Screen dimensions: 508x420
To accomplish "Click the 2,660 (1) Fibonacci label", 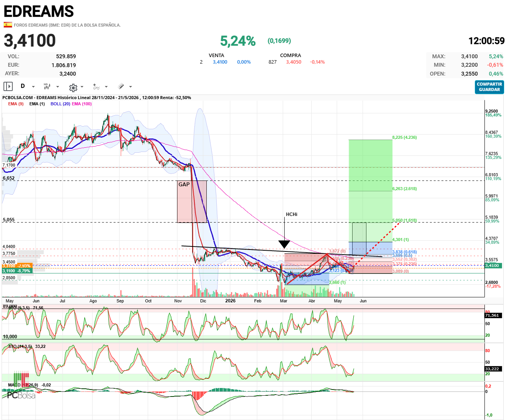I will 338,282.
